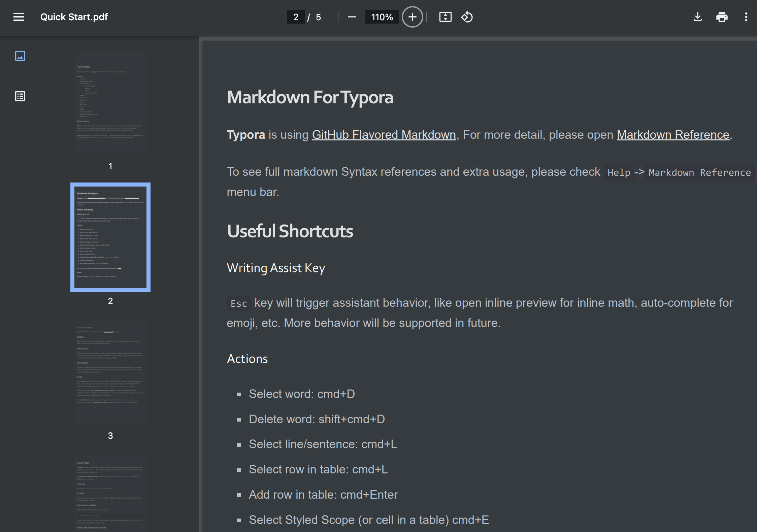757x532 pixels.
Task: Download the PDF file
Action: click(698, 17)
